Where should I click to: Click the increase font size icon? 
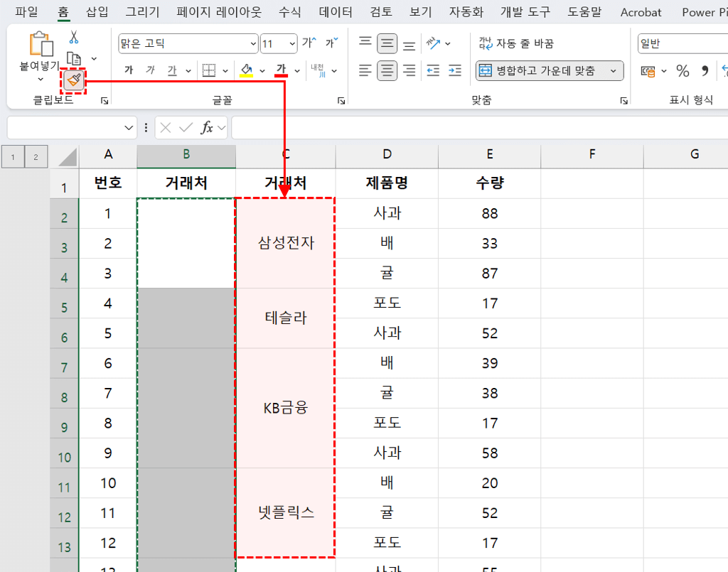[309, 43]
